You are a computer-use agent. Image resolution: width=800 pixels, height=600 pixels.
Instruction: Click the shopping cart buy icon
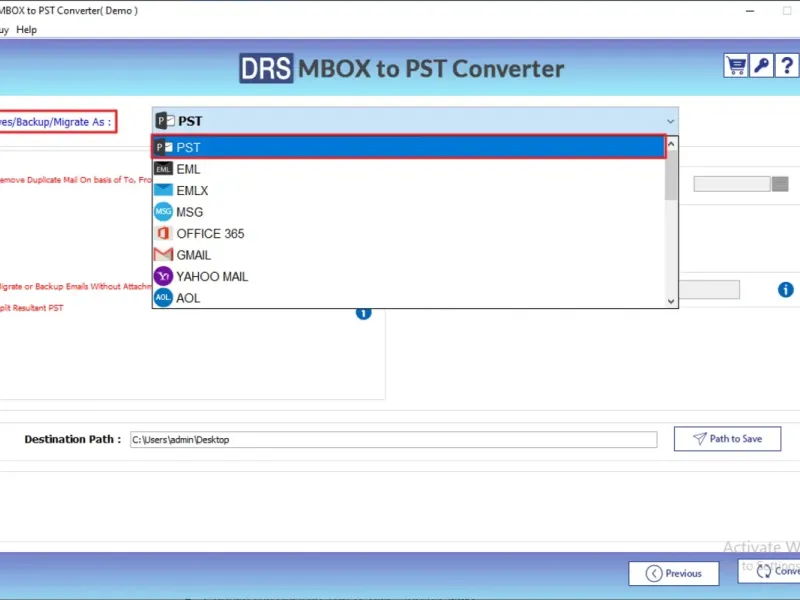(735, 66)
